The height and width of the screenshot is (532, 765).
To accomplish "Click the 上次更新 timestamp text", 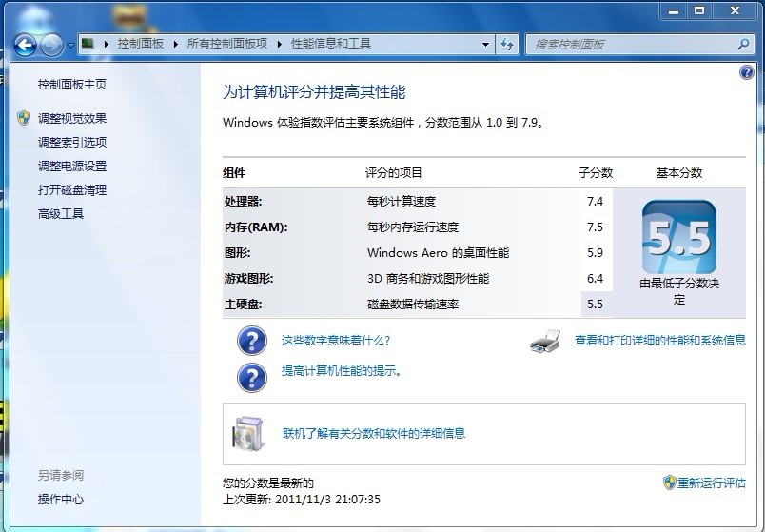I will (x=302, y=500).
